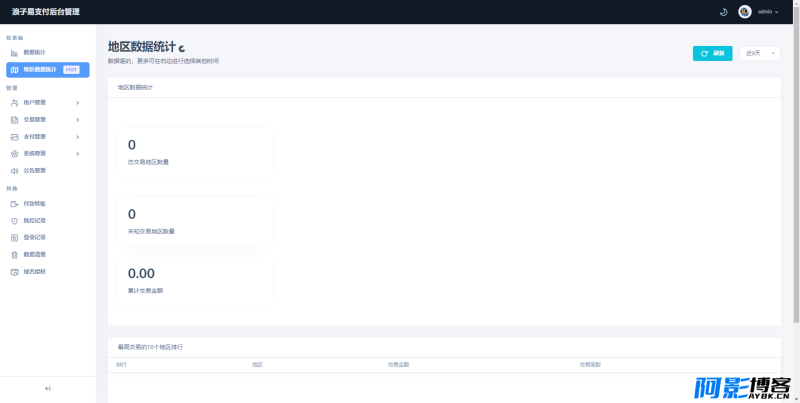Open 公告管理 speaker icon

coord(14,171)
